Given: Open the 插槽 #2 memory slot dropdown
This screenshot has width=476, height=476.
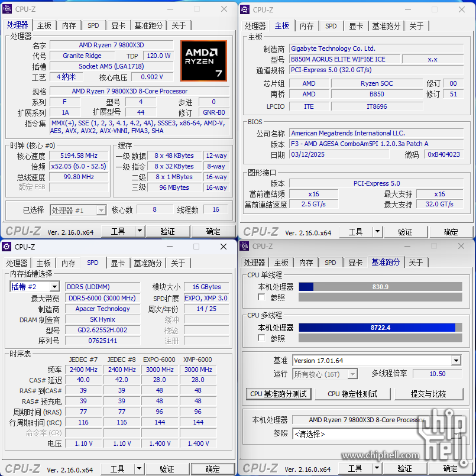Looking at the screenshot, I should (35, 287).
